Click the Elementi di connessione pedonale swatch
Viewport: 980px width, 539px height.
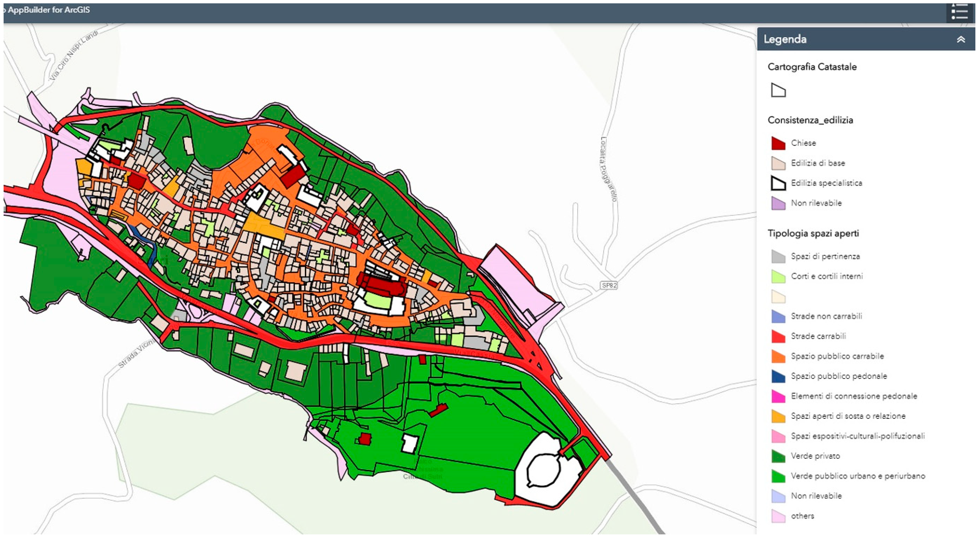[x=778, y=396]
